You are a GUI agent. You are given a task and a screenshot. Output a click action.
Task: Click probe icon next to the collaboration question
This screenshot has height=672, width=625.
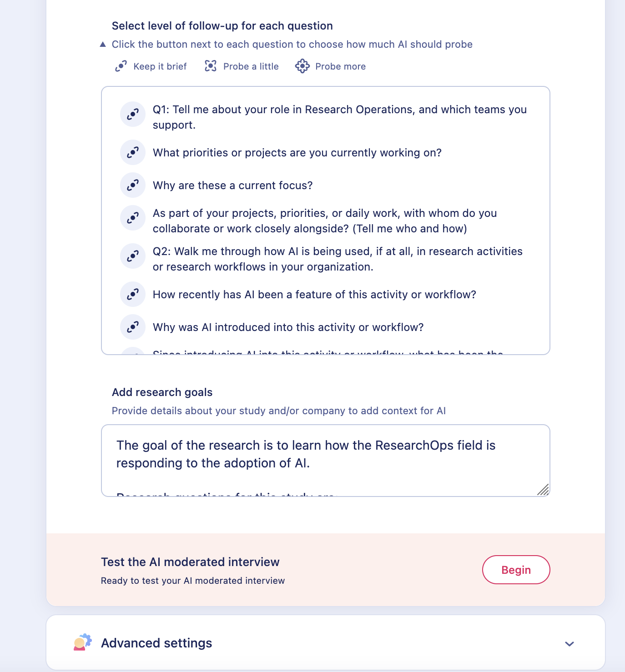tap(132, 218)
